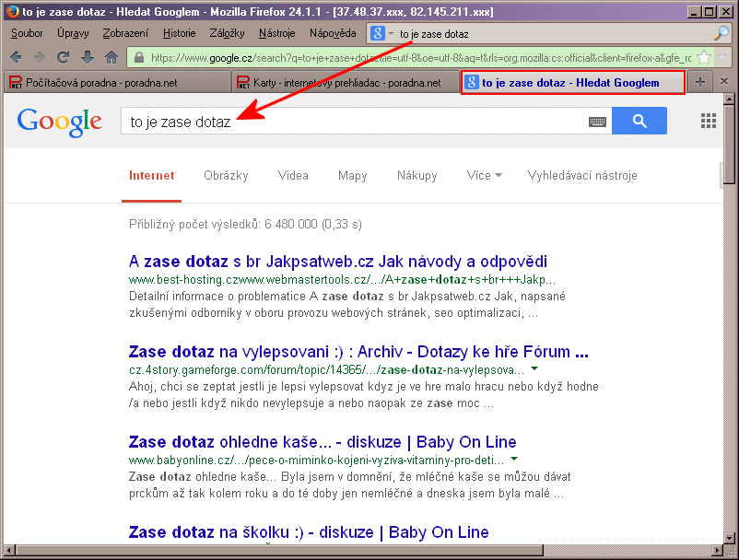Open the Google search engine selector

tap(381, 33)
